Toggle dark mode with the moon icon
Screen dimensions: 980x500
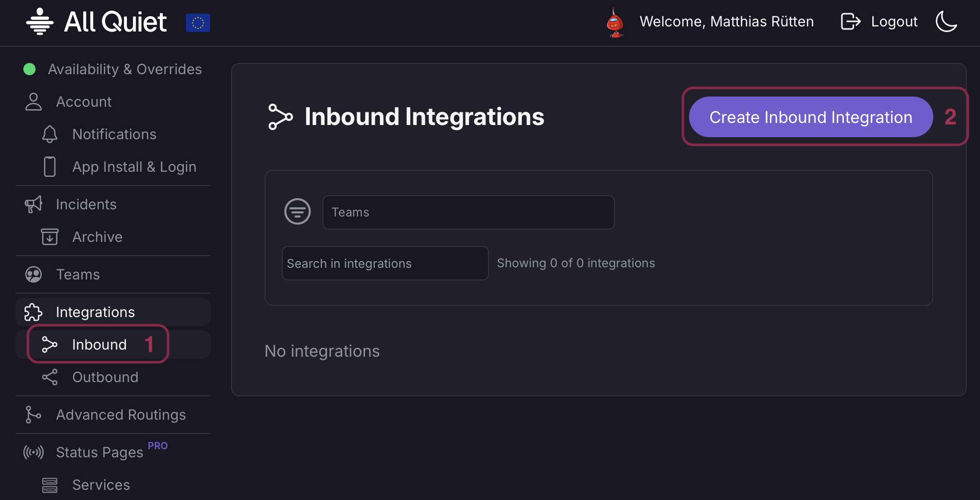click(946, 22)
